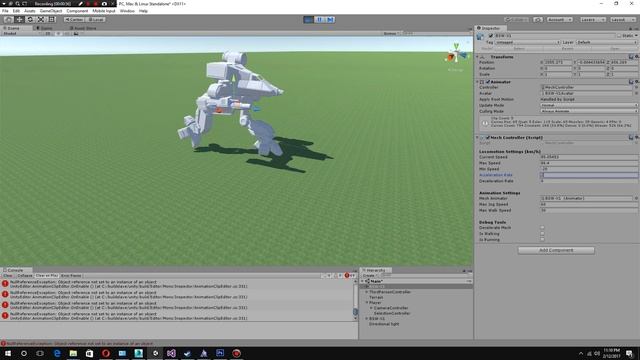Screen dimensions: 640x360
Task: Toggle the game object active checkbox
Action: (491, 36)
